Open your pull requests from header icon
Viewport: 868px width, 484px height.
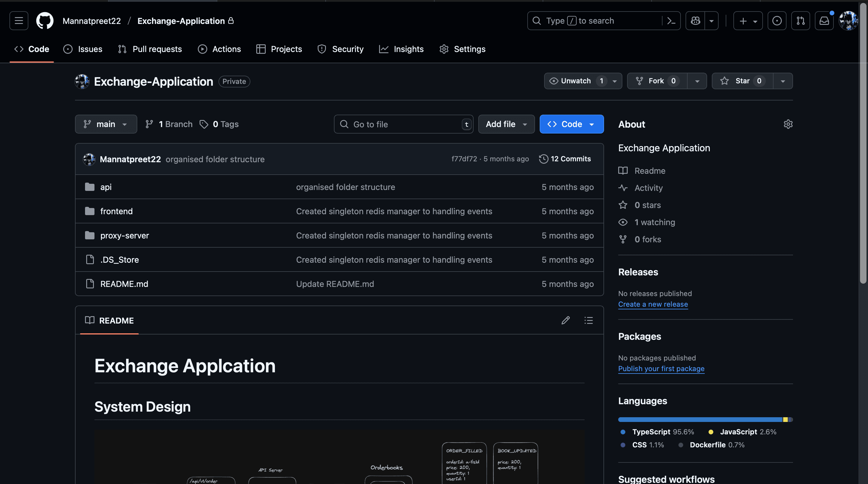coord(800,21)
